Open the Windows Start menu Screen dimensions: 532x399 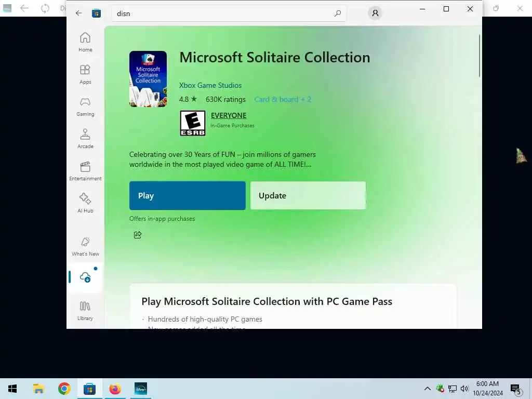coord(12,389)
